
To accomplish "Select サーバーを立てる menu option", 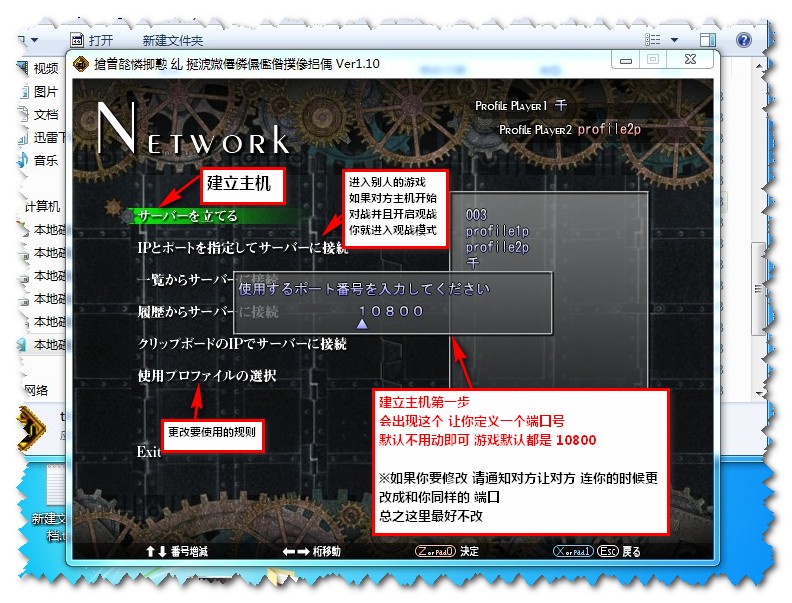I will tap(188, 215).
